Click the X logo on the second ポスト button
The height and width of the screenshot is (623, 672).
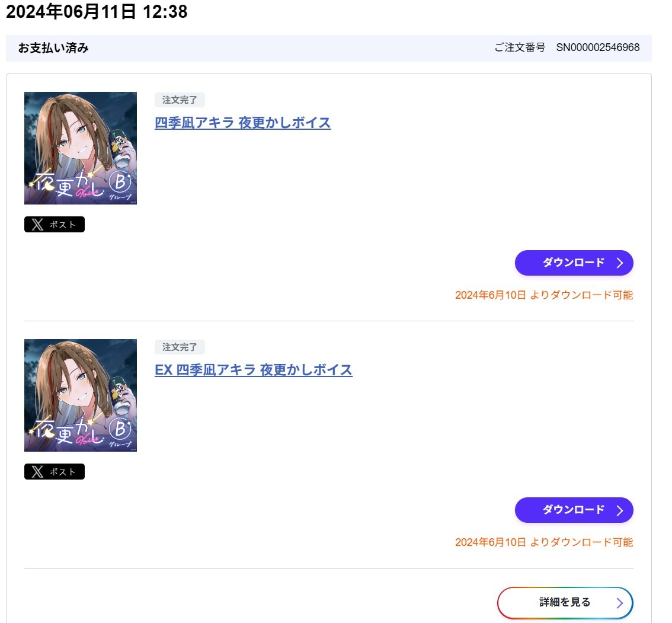[37, 472]
